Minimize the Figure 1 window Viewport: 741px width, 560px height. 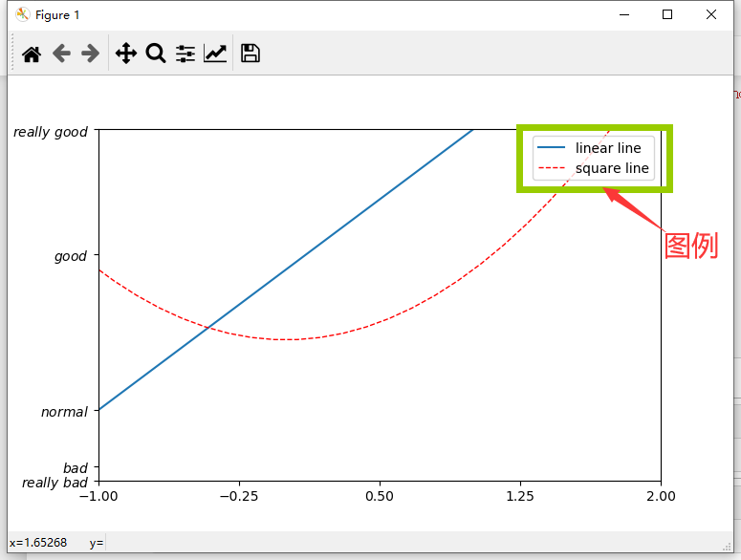[624, 14]
